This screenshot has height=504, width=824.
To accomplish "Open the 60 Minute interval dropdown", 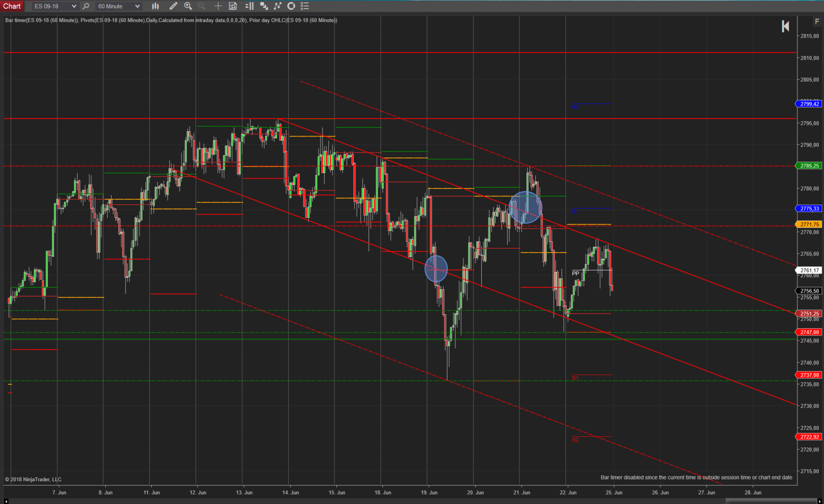I will point(118,6).
